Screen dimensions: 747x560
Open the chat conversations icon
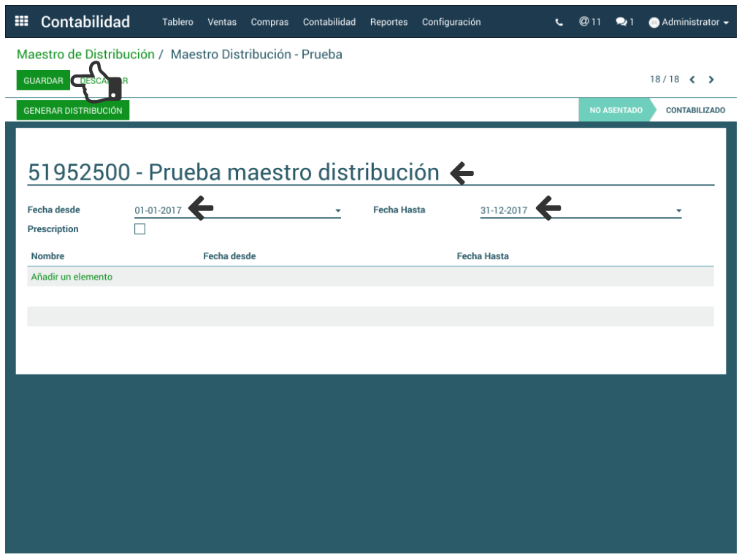(x=624, y=23)
